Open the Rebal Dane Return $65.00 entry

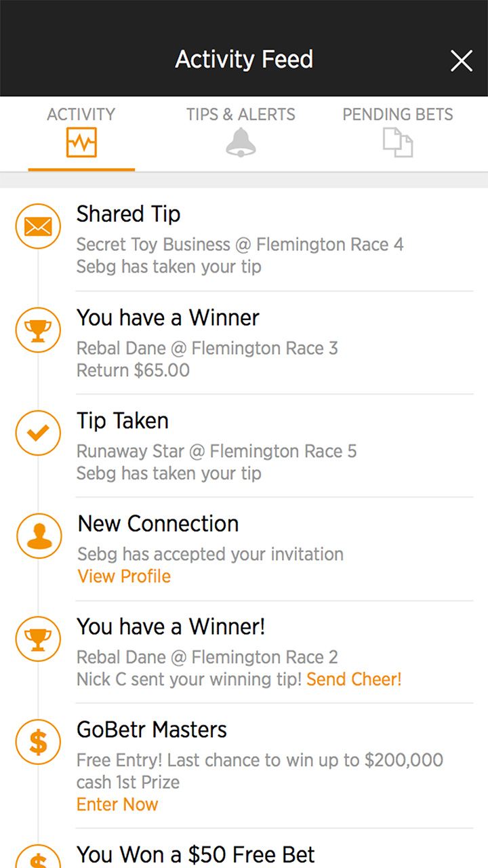pyautogui.click(x=207, y=359)
